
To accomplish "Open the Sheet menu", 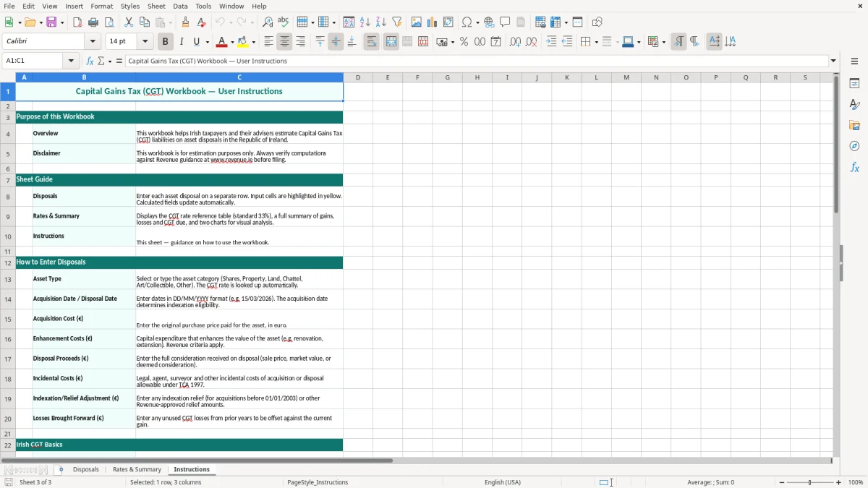I will point(156,6).
